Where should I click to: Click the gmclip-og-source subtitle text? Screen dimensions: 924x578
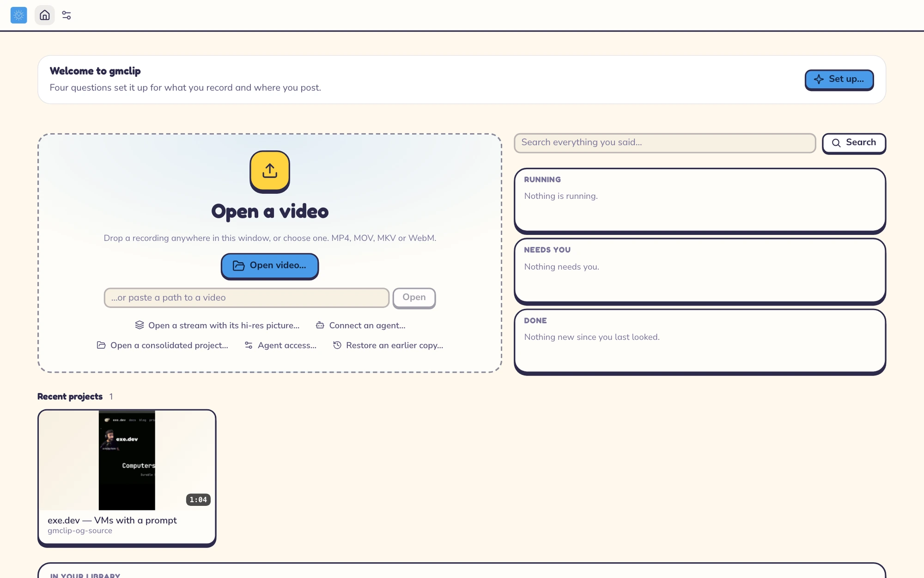point(80,531)
